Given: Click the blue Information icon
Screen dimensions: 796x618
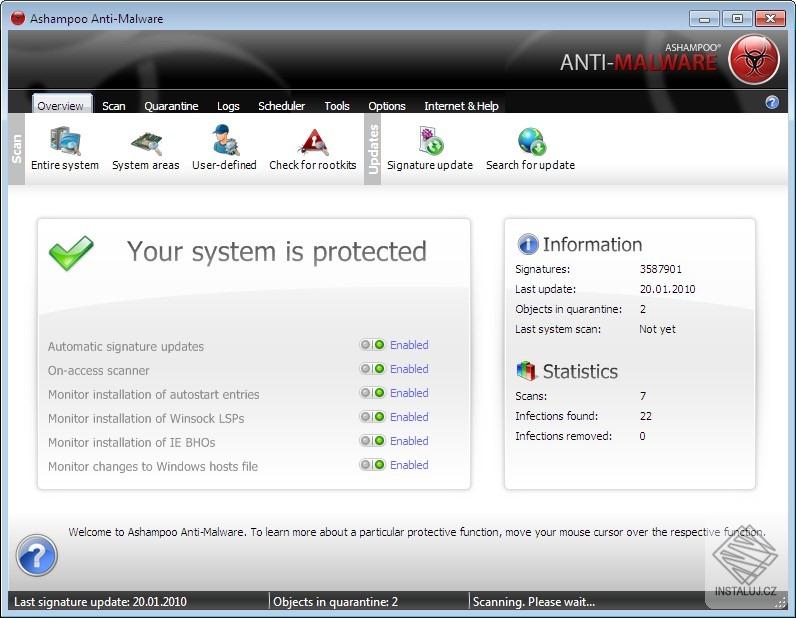Looking at the screenshot, I should [528, 244].
